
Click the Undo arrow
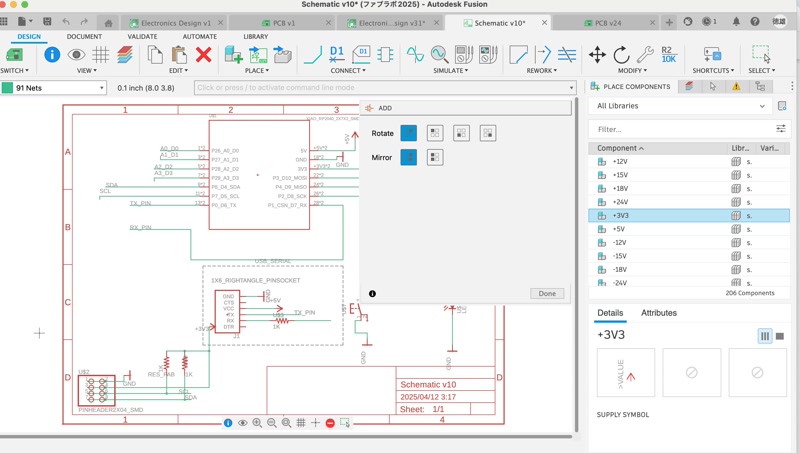[66, 21]
